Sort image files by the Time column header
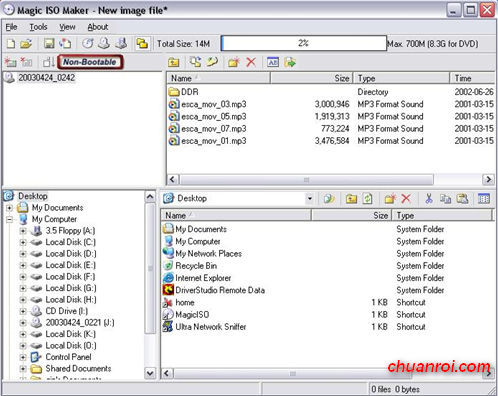 click(x=472, y=78)
